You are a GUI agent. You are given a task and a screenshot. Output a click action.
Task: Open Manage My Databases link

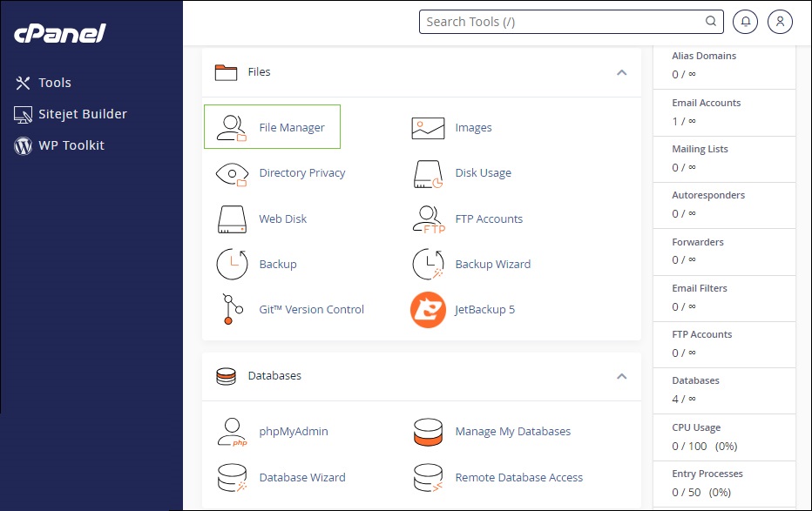click(512, 432)
